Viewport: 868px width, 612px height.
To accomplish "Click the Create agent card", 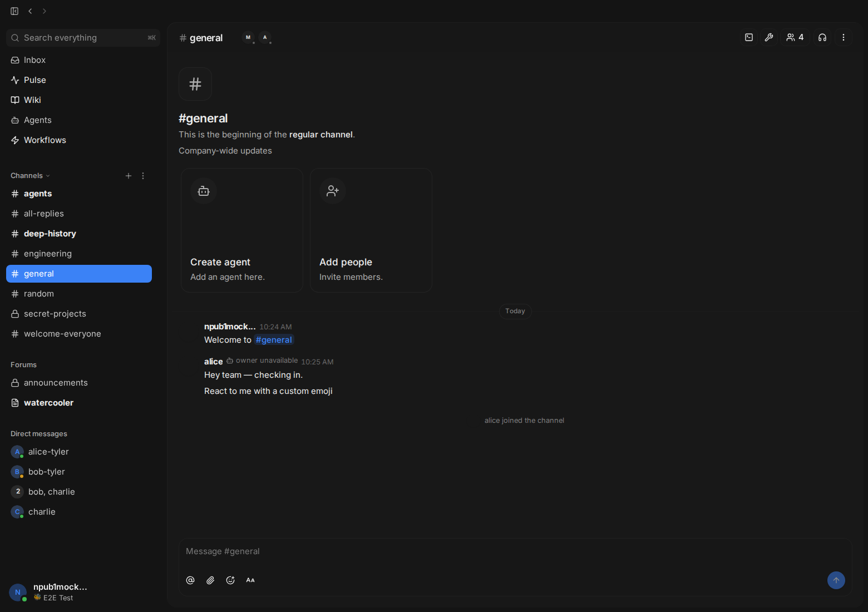I will 242,230.
